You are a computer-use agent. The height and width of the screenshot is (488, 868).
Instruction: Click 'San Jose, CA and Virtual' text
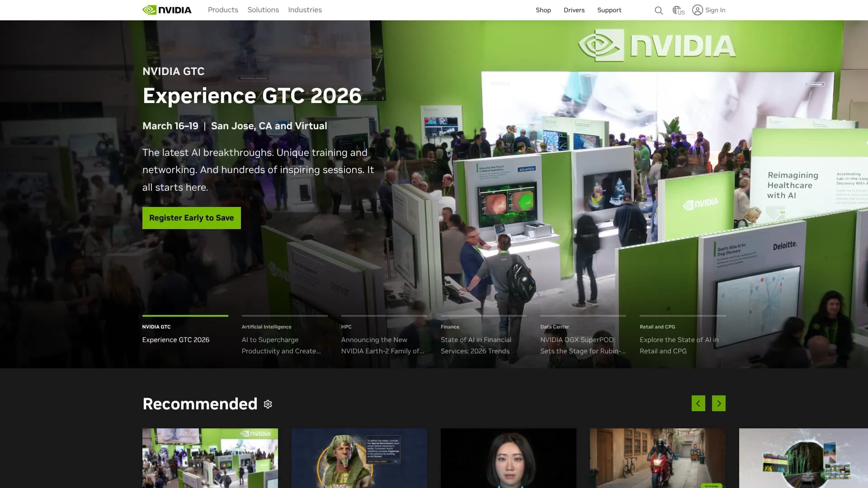coord(269,126)
